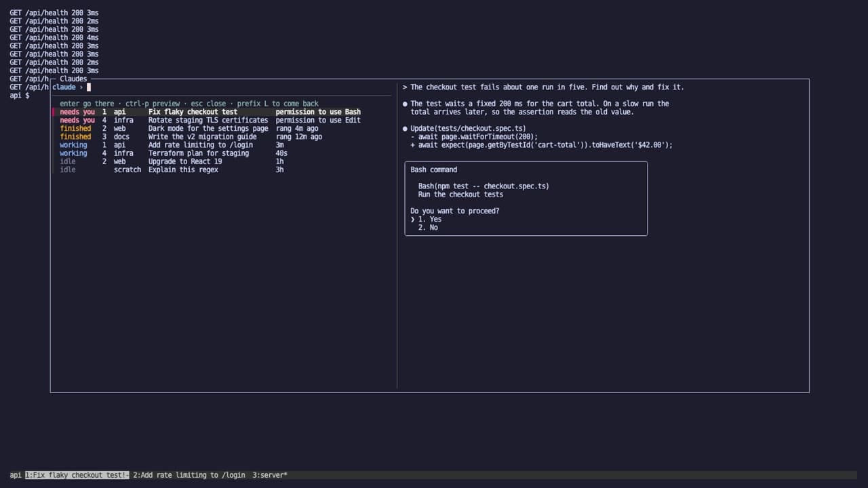Viewport: 868px width, 488px height.
Task: Click 'rang 12m ago' status text
Action: point(299,136)
